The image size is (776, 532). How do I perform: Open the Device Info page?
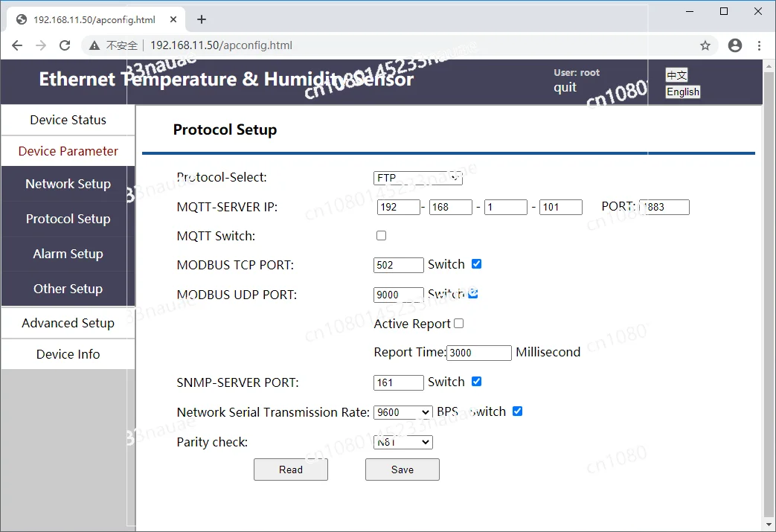click(68, 354)
